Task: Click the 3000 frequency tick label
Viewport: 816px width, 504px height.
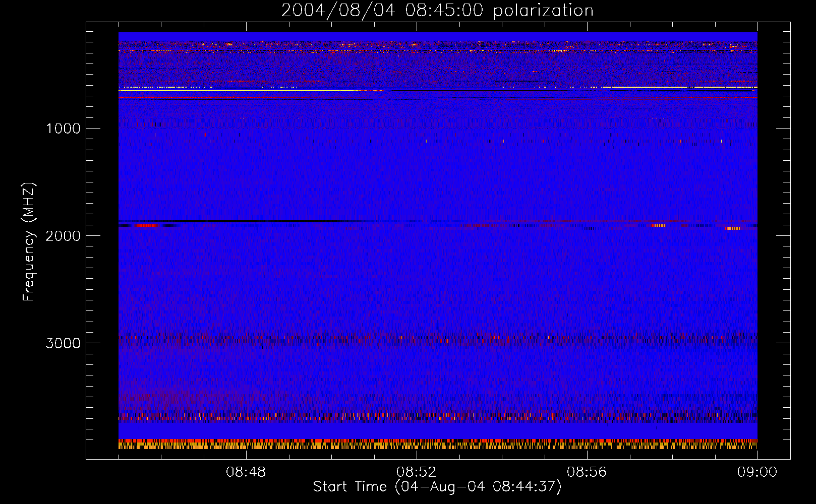Action: pyautogui.click(x=64, y=343)
